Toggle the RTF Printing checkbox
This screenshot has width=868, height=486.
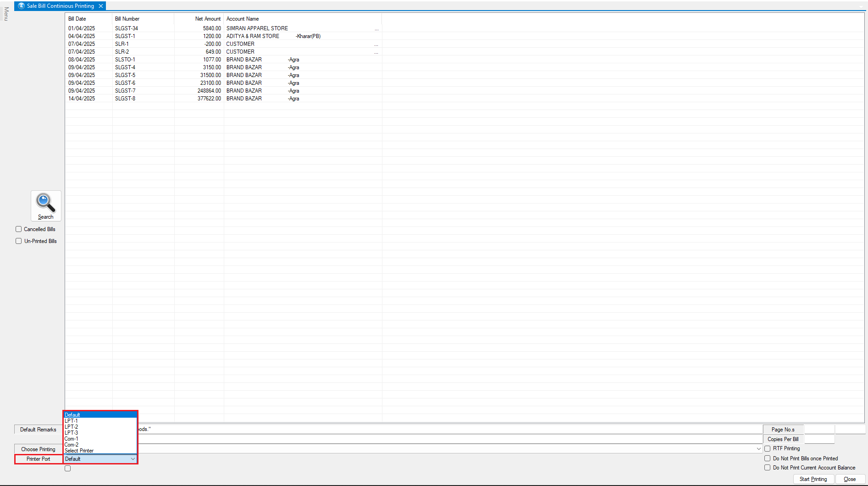tap(767, 448)
